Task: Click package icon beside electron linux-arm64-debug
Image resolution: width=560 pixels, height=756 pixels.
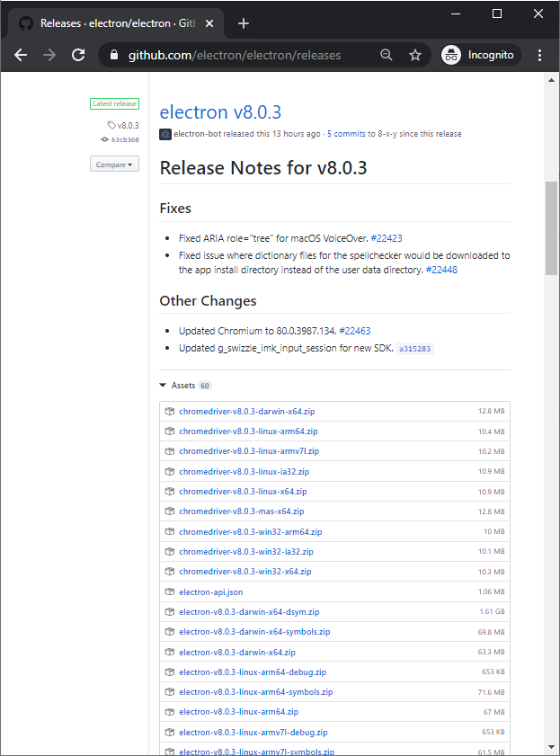Action: 170,672
